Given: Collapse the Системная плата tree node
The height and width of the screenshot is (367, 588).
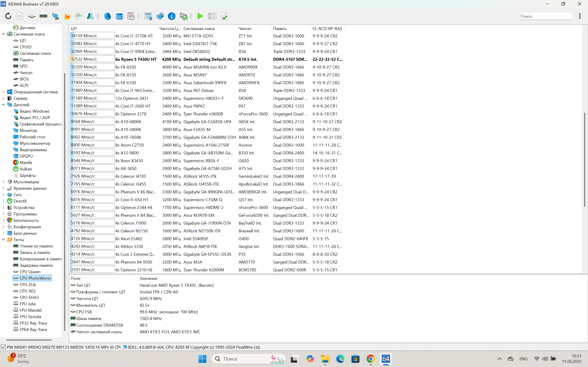Looking at the screenshot, I should pyautogui.click(x=3, y=34).
